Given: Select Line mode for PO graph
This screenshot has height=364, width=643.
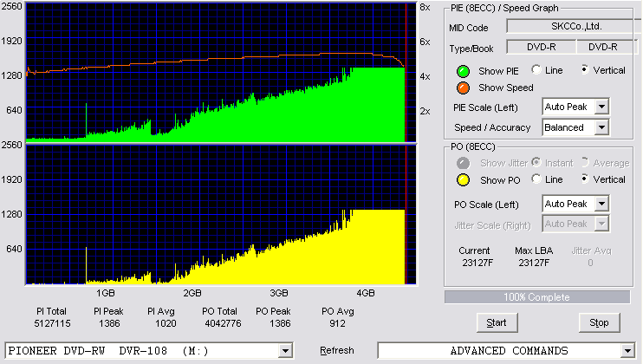Looking at the screenshot, I should [x=536, y=179].
